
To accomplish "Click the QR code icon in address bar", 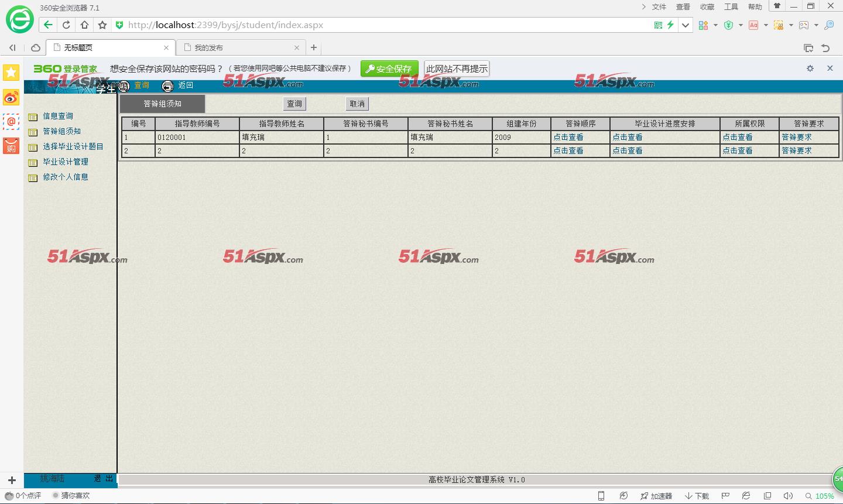I will point(658,25).
